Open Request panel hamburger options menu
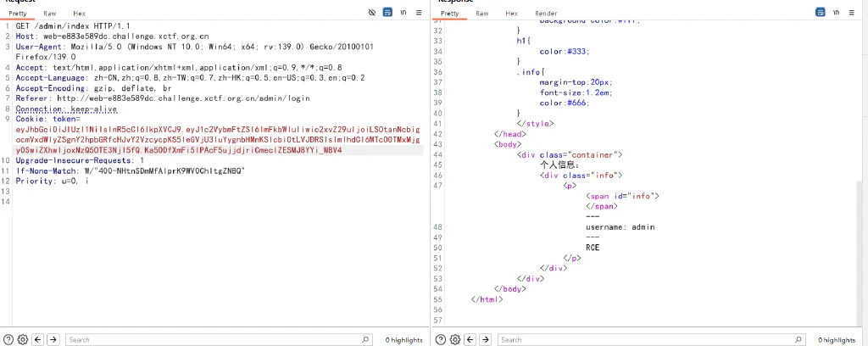The image size is (868, 346). (419, 12)
